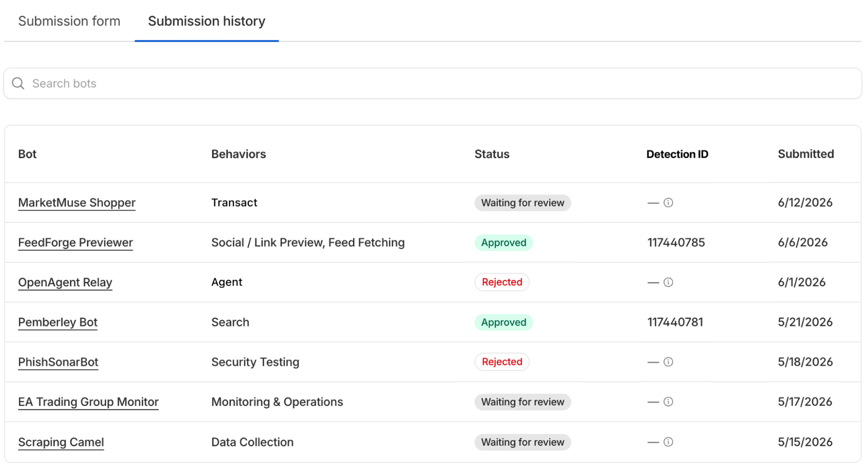Viewport: 868px width, 469px height.
Task: Open the Pemberley Bot link
Action: click(58, 322)
